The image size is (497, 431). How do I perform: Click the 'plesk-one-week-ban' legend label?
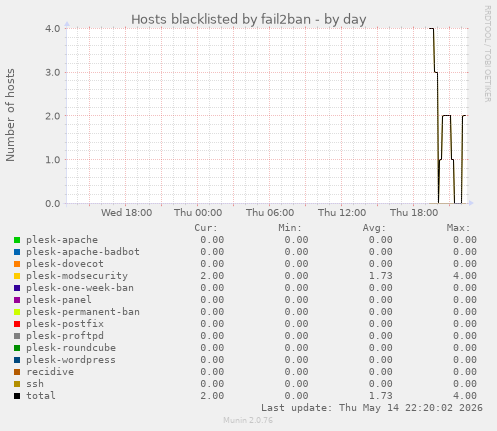click(x=80, y=288)
